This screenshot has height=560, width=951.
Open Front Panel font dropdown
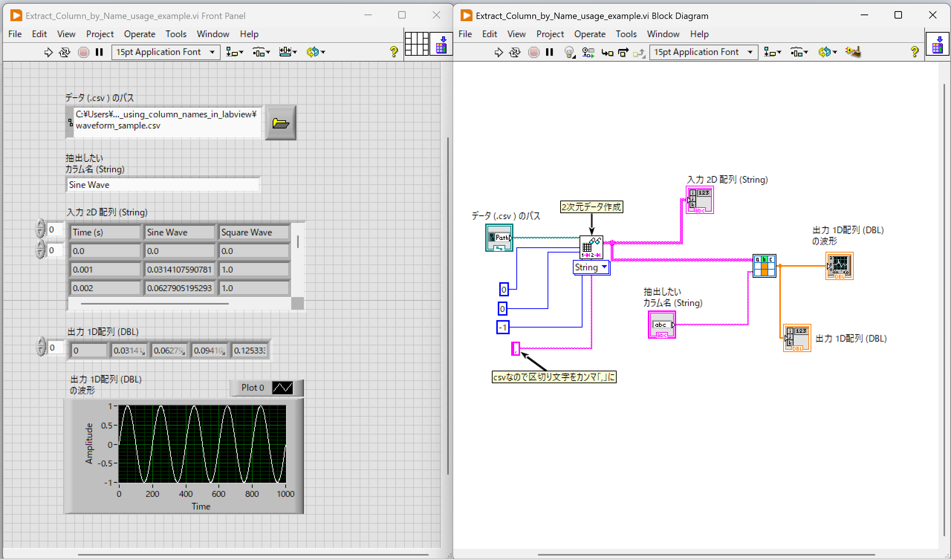pos(166,52)
